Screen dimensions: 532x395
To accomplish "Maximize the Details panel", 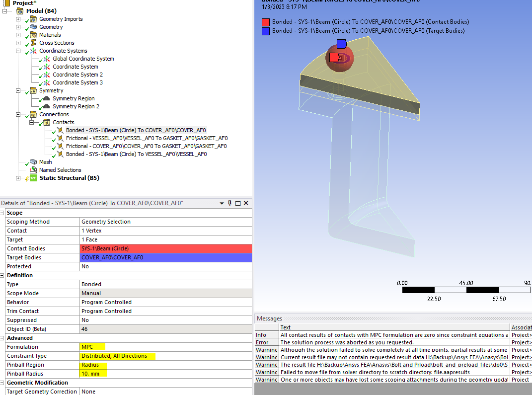I will click(x=238, y=203).
